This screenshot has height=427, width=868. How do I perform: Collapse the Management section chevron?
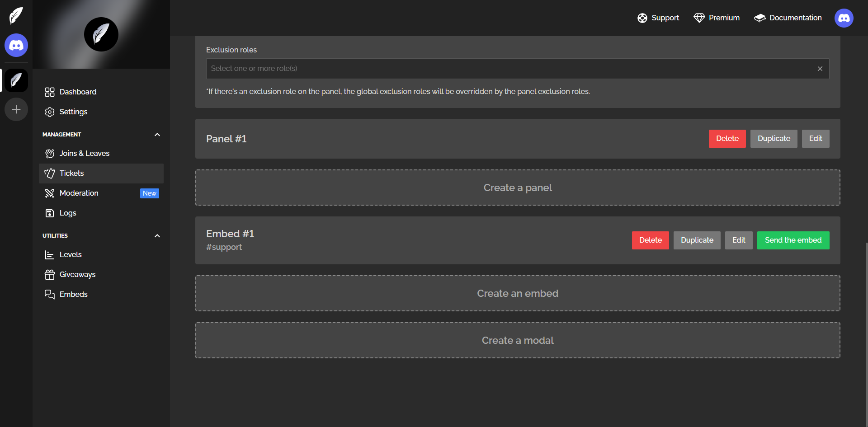coord(157,135)
